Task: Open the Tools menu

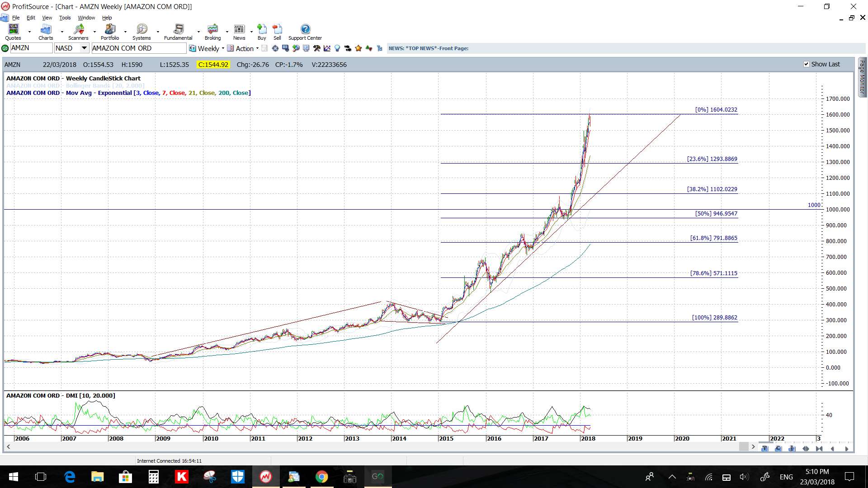Action: pos(65,18)
